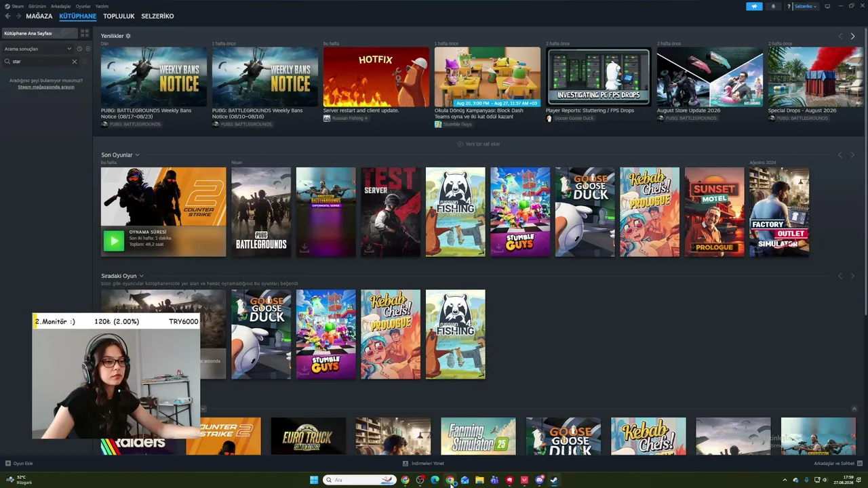Open the SELZERİKO profile tab
868x488 pixels.
(157, 16)
